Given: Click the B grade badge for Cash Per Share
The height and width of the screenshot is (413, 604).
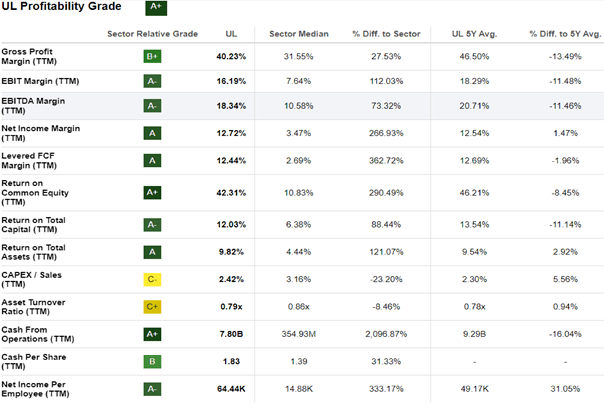Looking at the screenshot, I should [x=153, y=361].
